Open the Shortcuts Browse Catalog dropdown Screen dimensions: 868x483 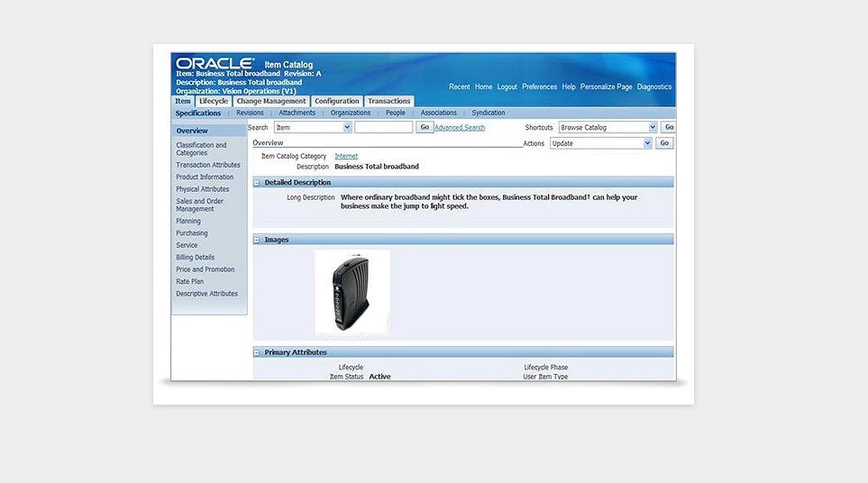(608, 128)
